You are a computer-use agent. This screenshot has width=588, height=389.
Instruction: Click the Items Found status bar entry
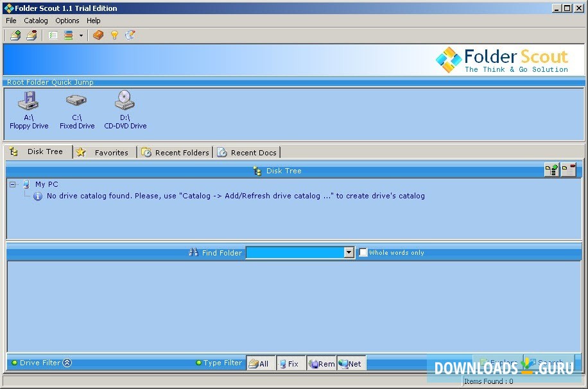(x=489, y=381)
